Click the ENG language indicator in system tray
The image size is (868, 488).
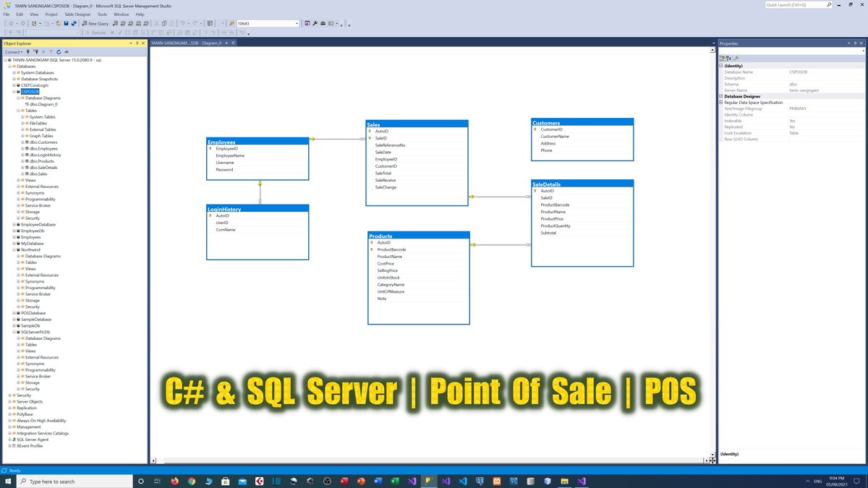[x=817, y=481]
